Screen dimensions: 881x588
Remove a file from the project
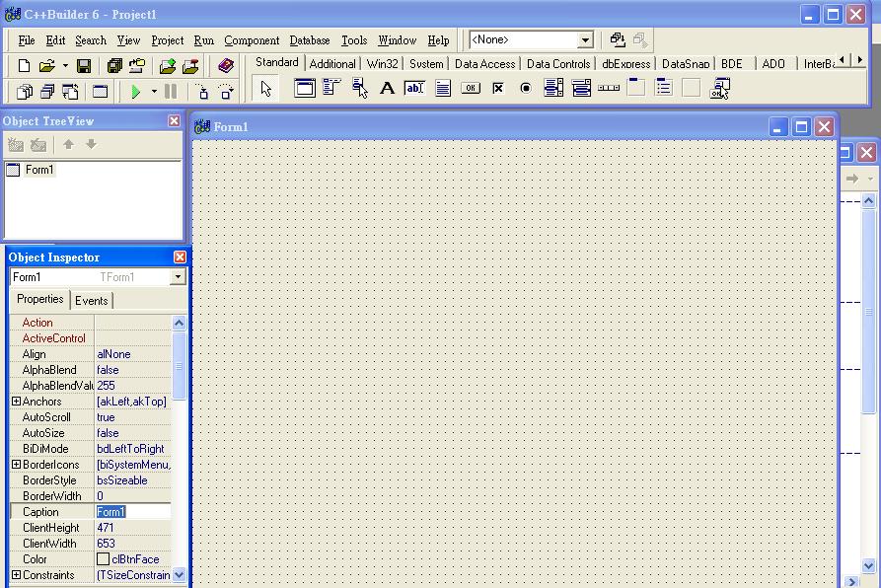point(190,66)
